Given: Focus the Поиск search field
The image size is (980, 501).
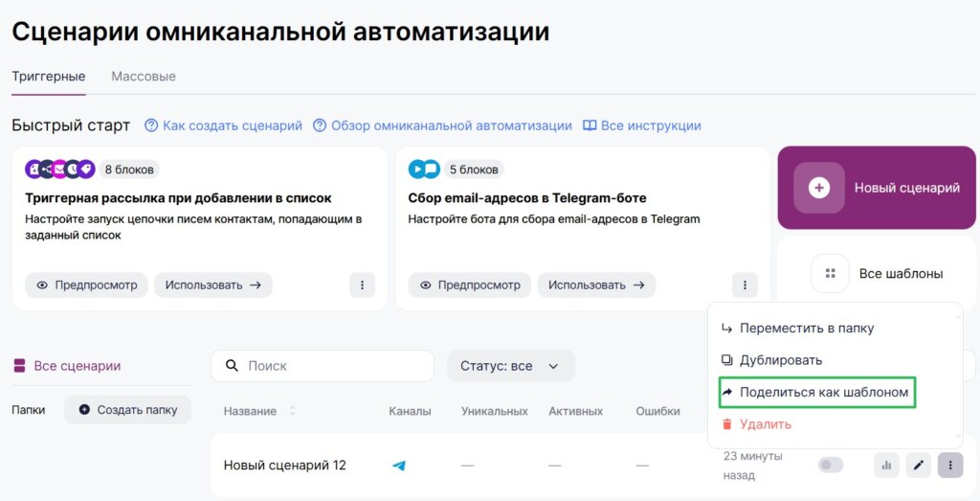Looking at the screenshot, I should click(x=323, y=366).
